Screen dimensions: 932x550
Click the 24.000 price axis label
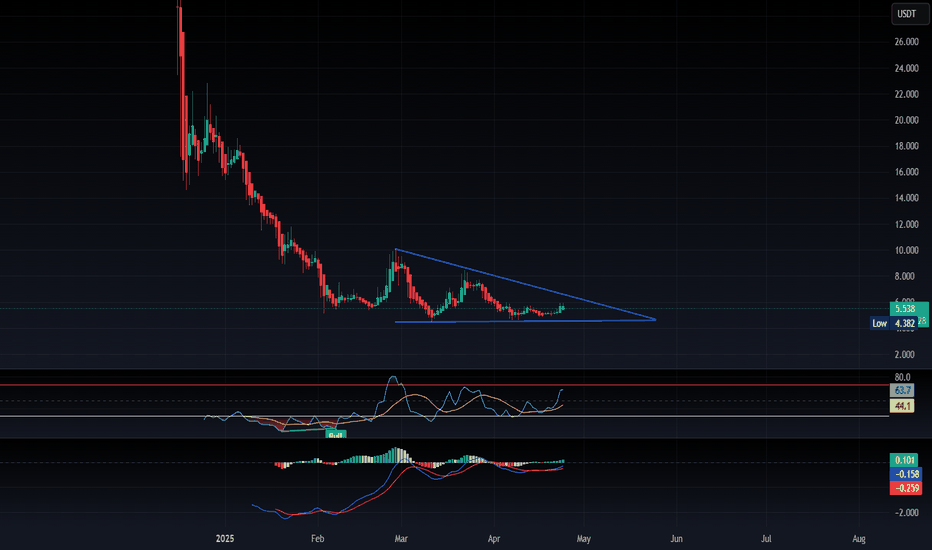click(906, 68)
